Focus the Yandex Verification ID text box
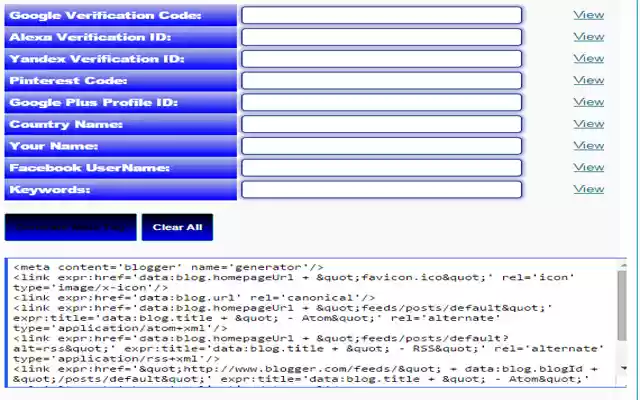 coord(381,59)
